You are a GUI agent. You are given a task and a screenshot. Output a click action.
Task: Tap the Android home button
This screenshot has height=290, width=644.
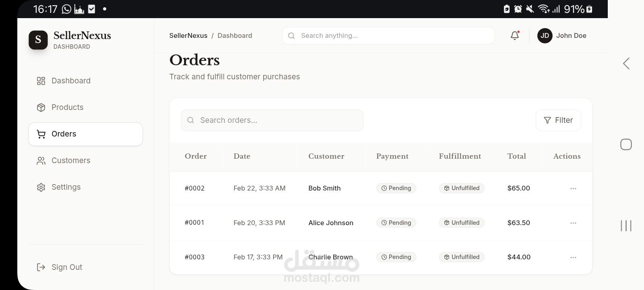tap(626, 144)
